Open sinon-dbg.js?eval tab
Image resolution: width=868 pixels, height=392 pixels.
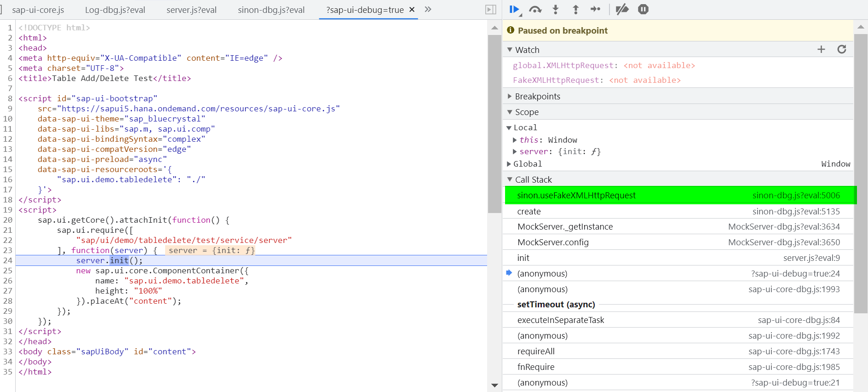(x=271, y=10)
